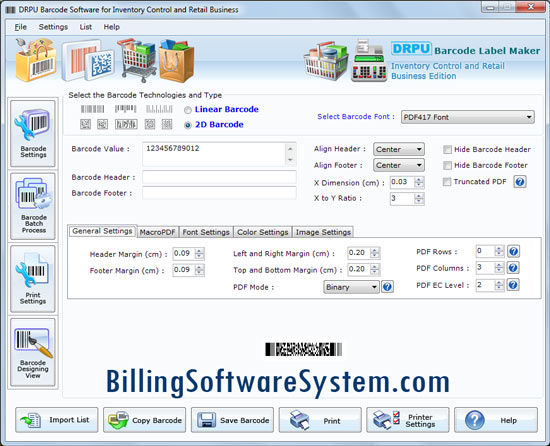550x446 pixels.
Task: Open the Select Barcode Font dropdown
Action: pyautogui.click(x=468, y=117)
